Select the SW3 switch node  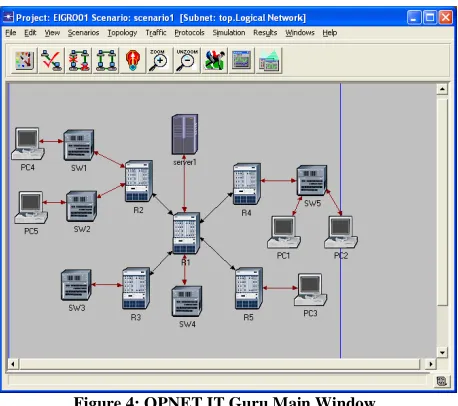pos(76,285)
